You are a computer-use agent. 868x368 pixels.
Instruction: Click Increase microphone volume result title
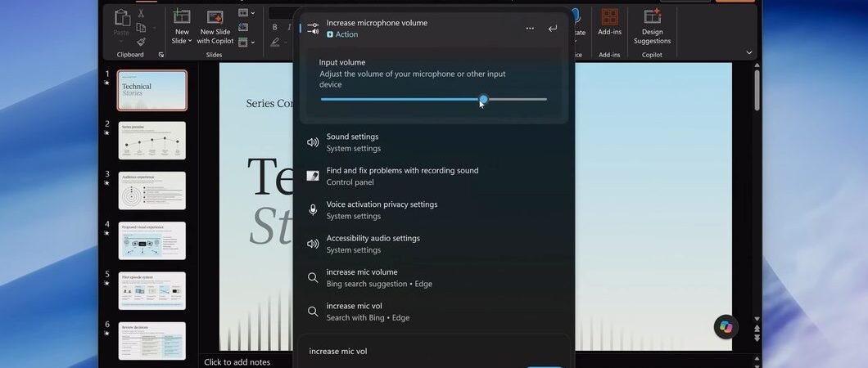coord(377,23)
